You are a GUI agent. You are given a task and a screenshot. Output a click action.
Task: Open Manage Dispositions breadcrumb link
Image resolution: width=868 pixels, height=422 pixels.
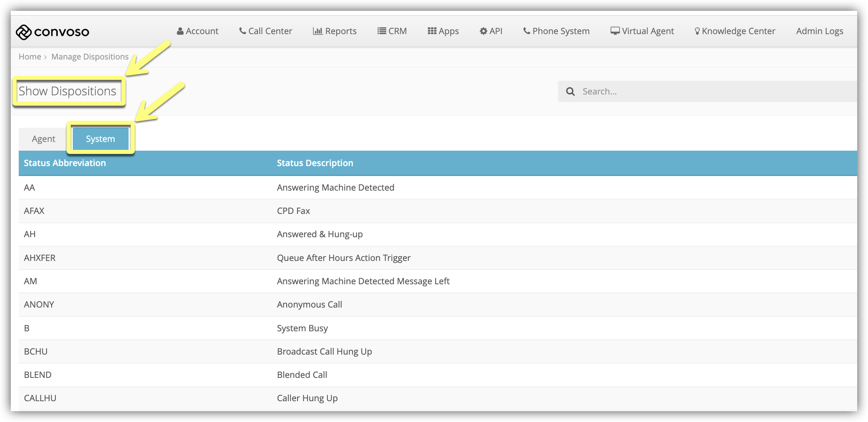point(90,57)
